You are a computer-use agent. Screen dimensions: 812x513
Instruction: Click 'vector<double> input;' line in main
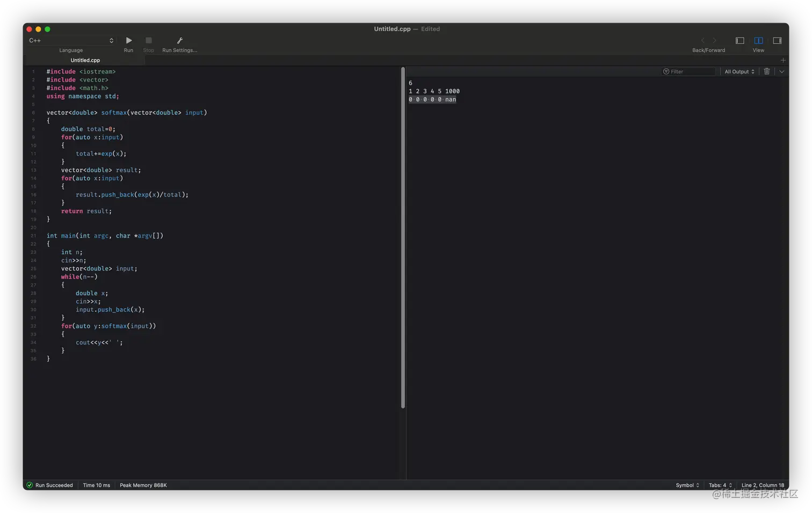[99, 269]
